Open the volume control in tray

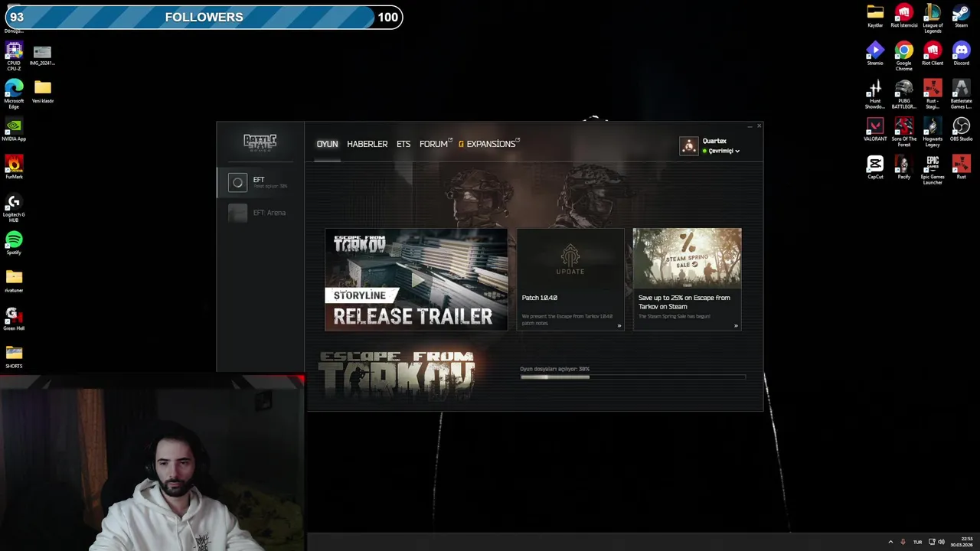(941, 542)
